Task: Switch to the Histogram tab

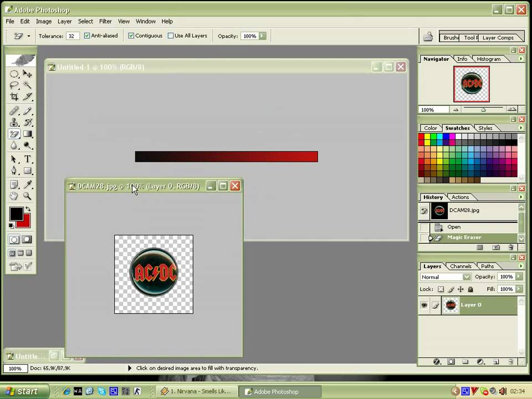Action: click(x=489, y=59)
